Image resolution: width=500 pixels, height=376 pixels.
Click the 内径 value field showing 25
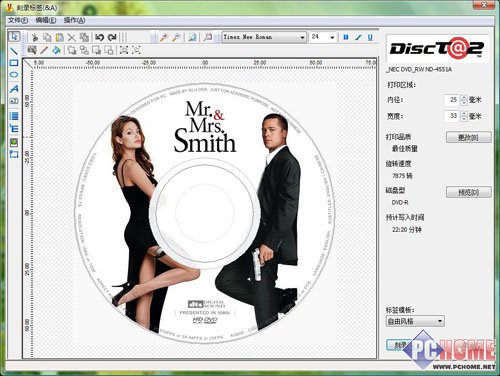(452, 100)
